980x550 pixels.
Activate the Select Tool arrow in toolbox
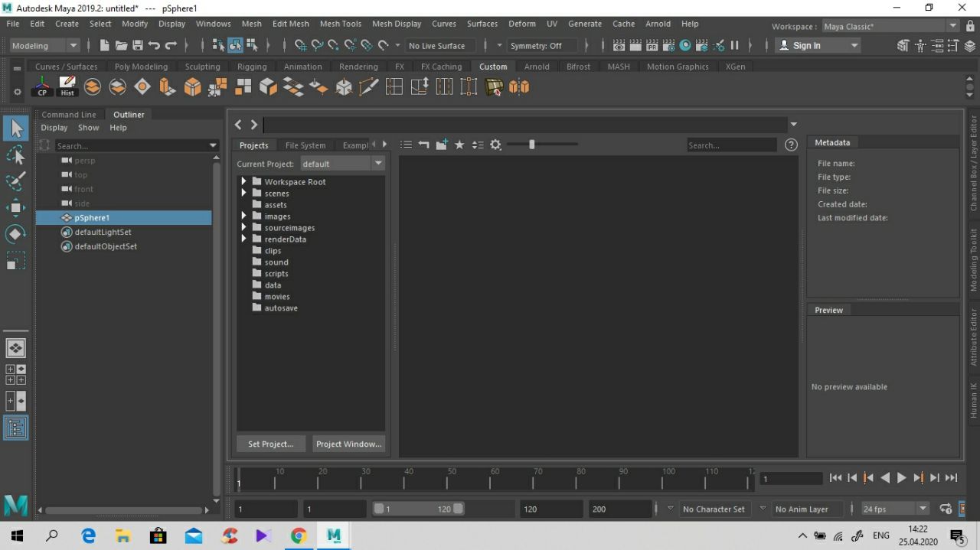click(15, 129)
